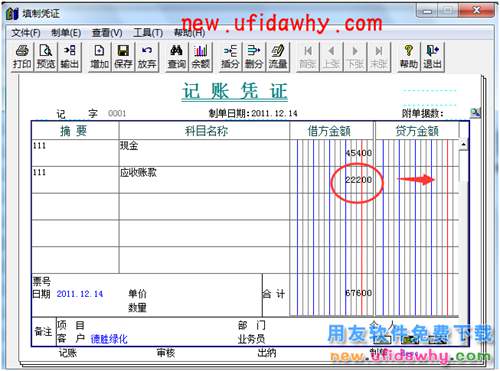Viewport: 500px width, 371px height.
Task: Click the 贷方金额 column header
Action: tap(417, 131)
